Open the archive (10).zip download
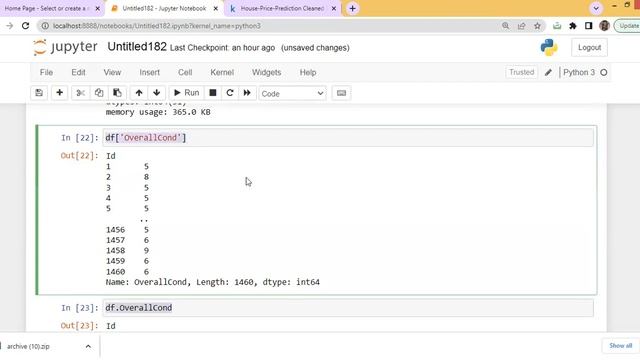Viewport: 640px width, 360px height. coord(28,346)
